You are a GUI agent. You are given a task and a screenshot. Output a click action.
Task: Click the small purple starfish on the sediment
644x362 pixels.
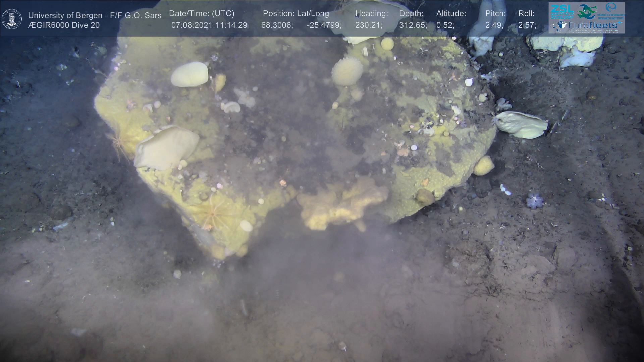click(x=534, y=201)
